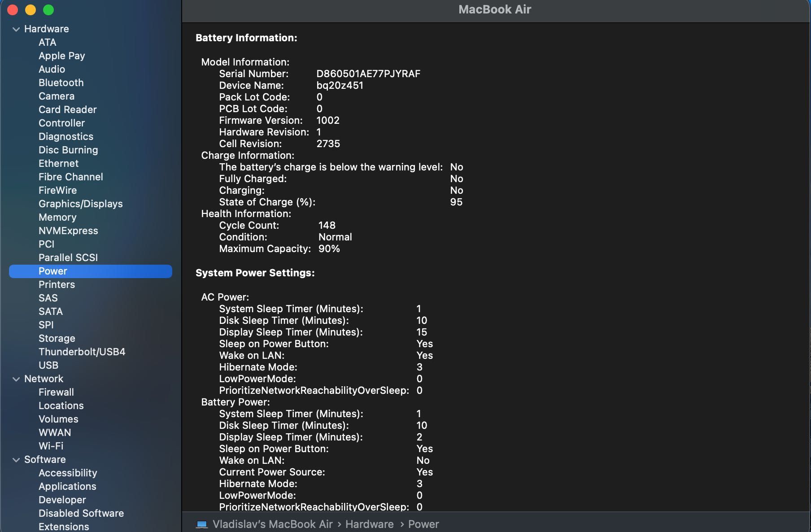The width and height of the screenshot is (811, 532).
Task: Click Condition value Normal
Action: click(x=335, y=237)
